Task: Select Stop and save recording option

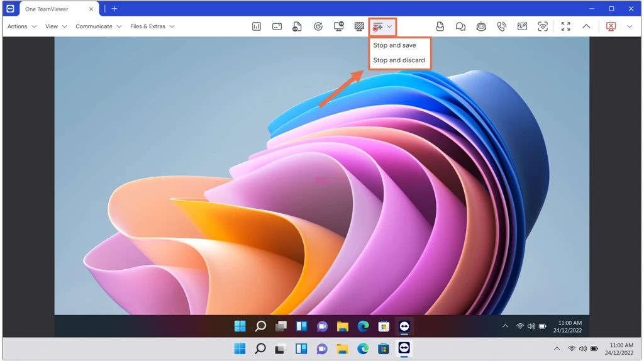Action: coord(394,45)
